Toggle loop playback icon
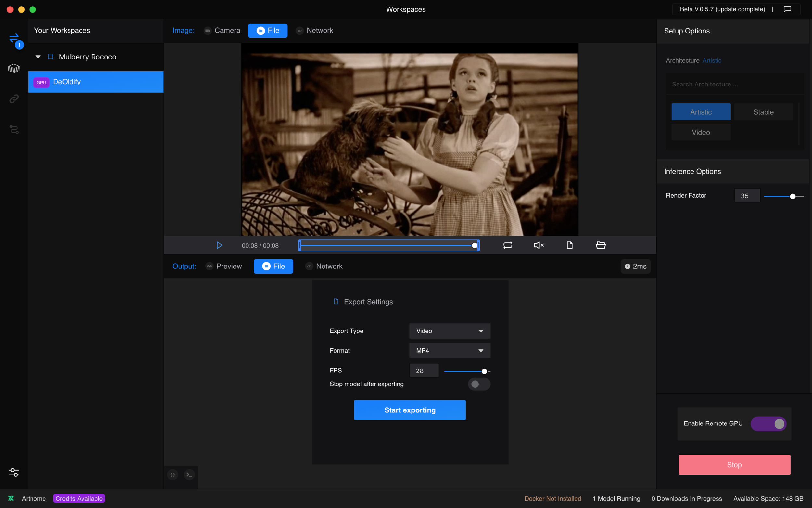The width and height of the screenshot is (812, 508). pos(508,245)
